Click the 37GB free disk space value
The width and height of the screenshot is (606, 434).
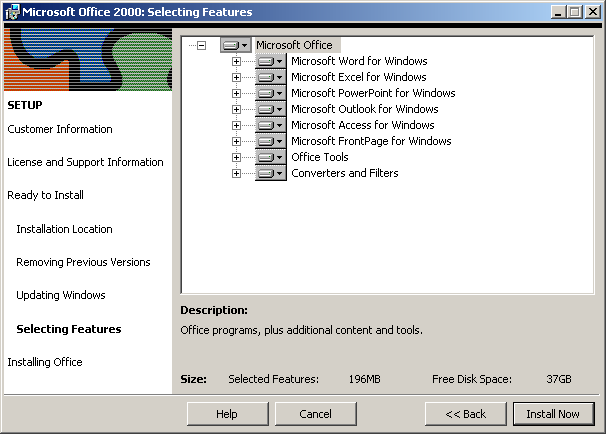(x=558, y=379)
